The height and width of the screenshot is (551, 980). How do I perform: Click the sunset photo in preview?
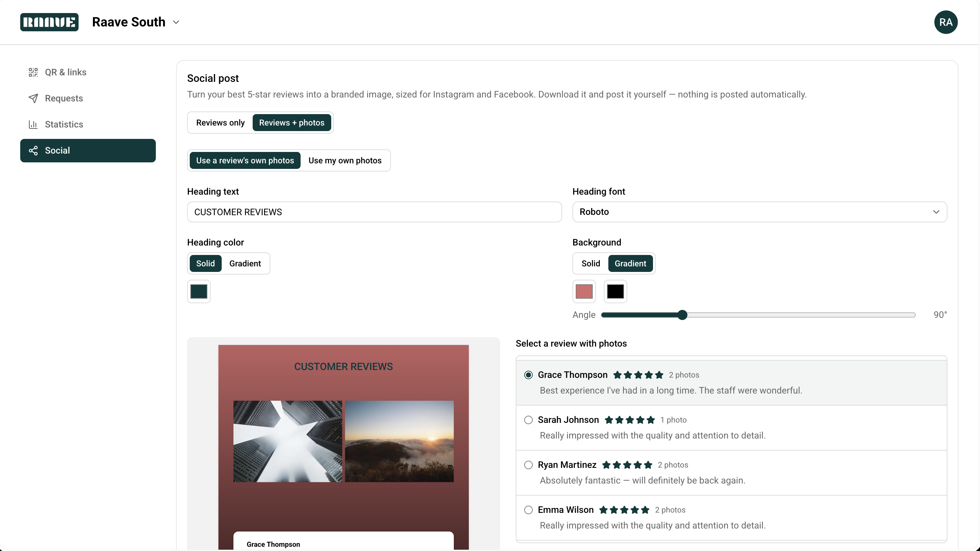399,441
